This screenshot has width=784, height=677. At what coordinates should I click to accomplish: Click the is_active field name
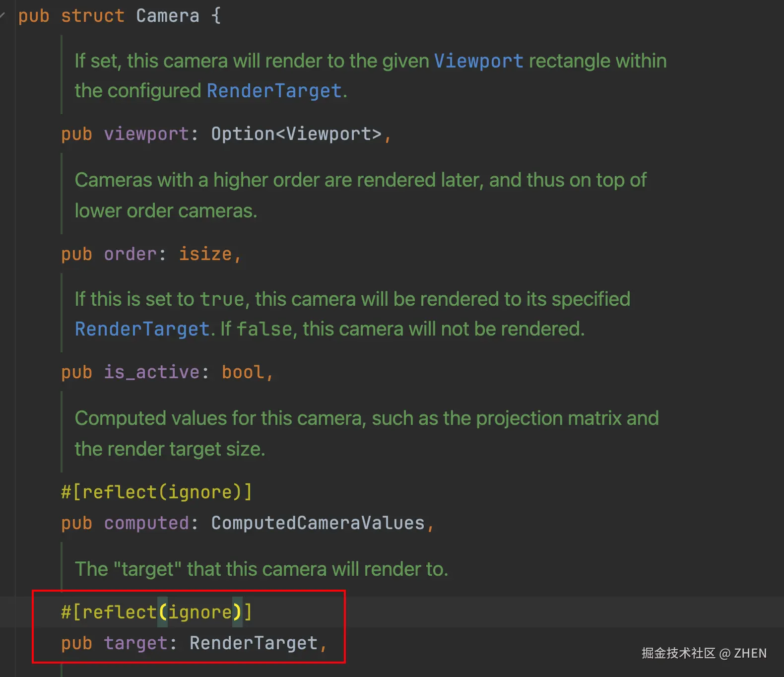tap(151, 372)
